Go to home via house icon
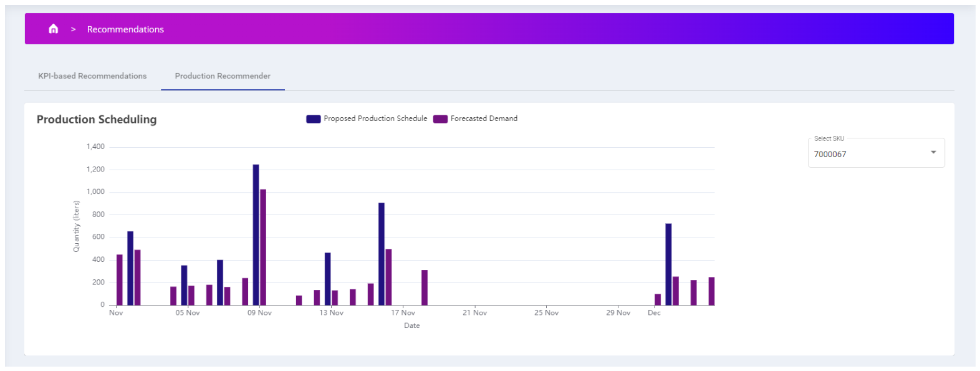980x371 pixels. pos(54,29)
